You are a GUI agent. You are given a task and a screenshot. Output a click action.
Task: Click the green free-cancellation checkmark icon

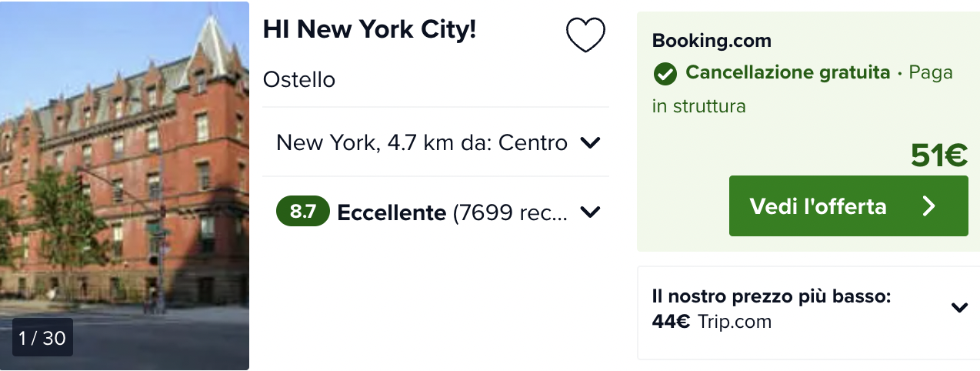click(x=665, y=74)
